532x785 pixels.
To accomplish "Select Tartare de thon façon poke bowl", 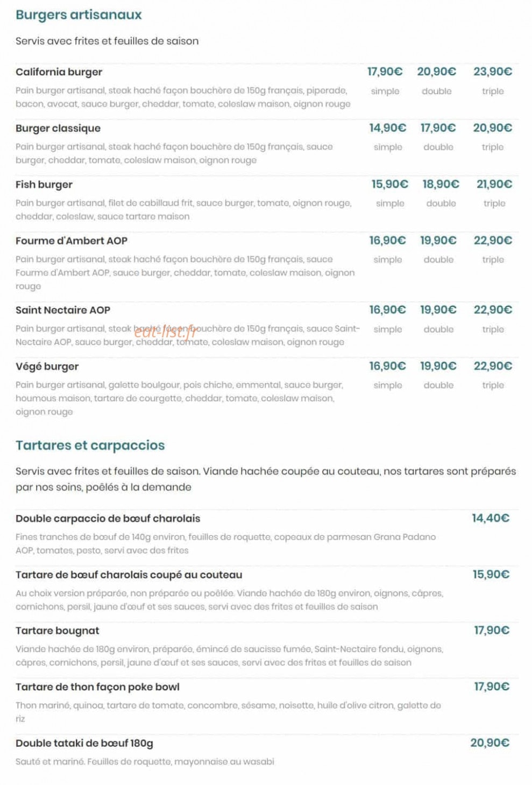I will click(x=97, y=687).
